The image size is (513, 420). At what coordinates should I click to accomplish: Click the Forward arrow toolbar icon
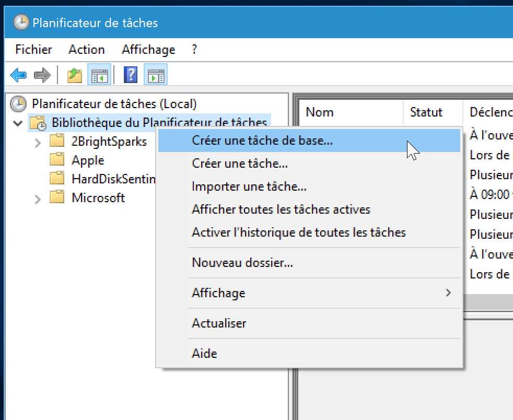click(x=42, y=75)
